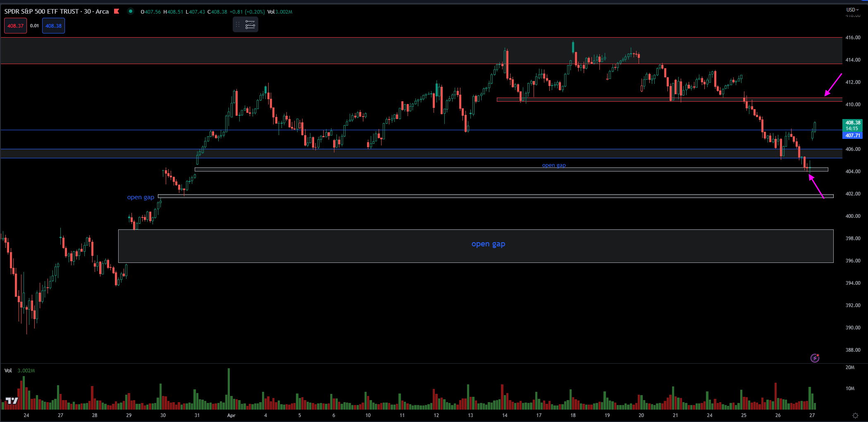Click the small underlined open gap label

tap(554, 165)
